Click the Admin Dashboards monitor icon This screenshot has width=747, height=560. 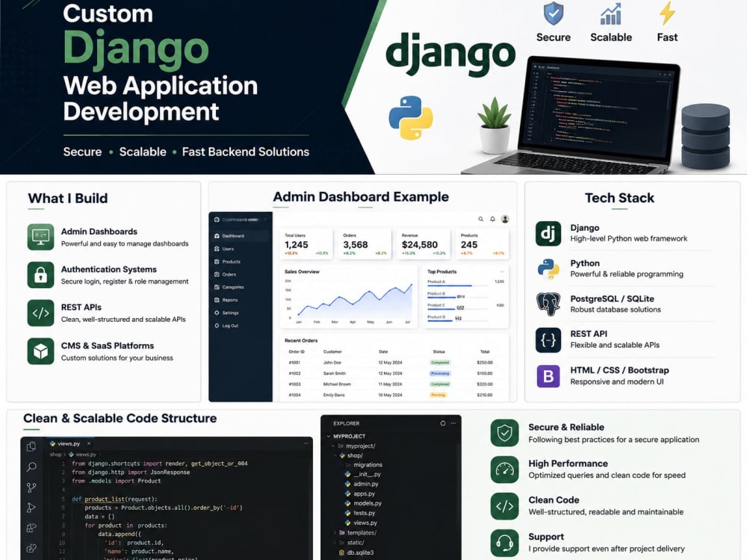(x=40, y=237)
